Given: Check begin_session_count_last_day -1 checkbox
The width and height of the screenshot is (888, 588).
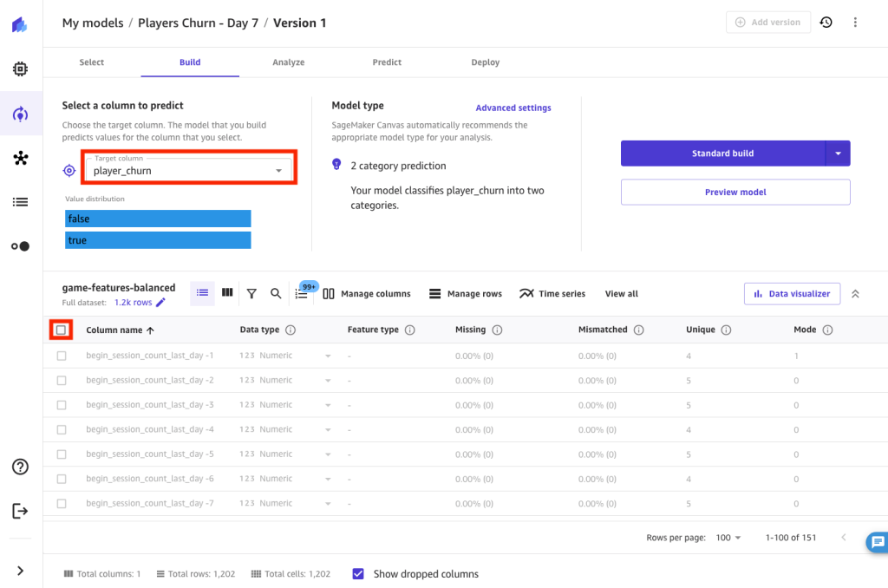Looking at the screenshot, I should coord(62,356).
